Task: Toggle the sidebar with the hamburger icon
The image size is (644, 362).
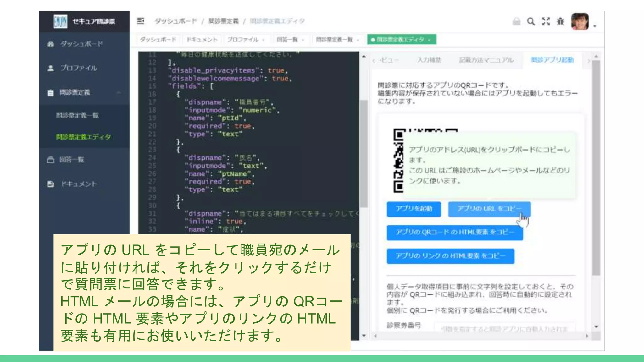Action: [141, 21]
